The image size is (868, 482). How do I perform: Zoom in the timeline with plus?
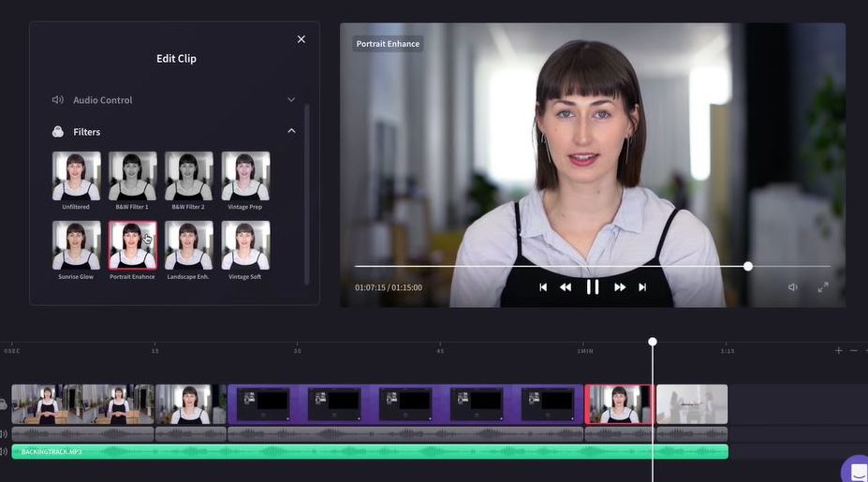pos(839,350)
